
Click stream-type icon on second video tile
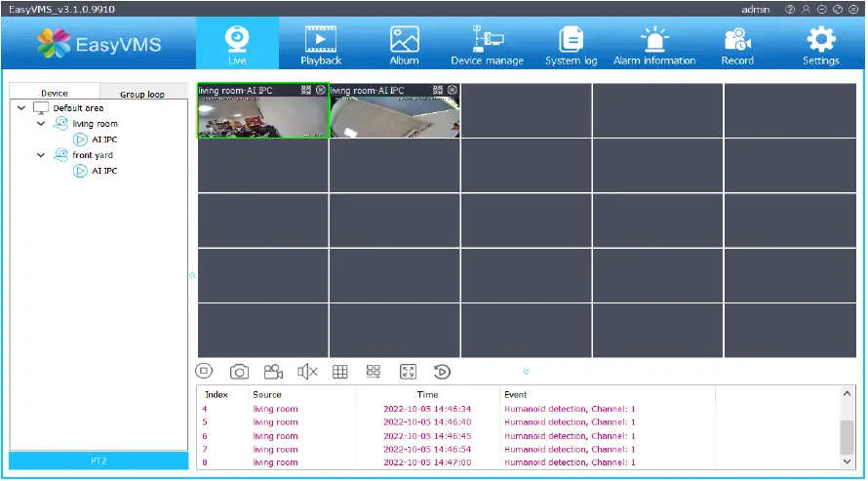coord(438,90)
